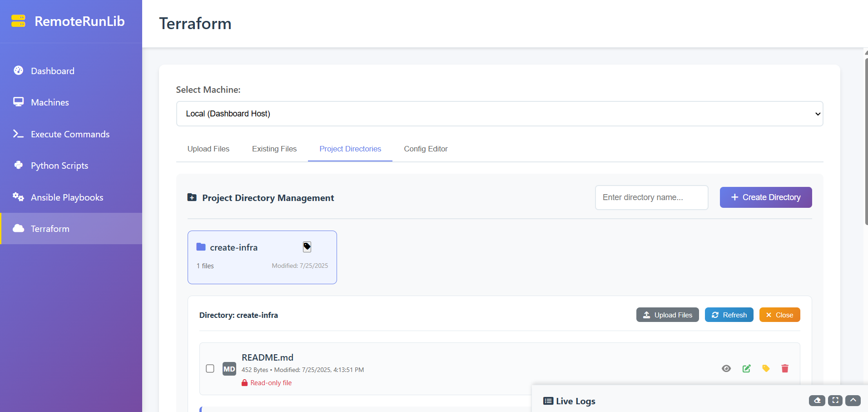The height and width of the screenshot is (412, 868).
Task: Click the Modified: 7/25/2025 card text
Action: 300,266
